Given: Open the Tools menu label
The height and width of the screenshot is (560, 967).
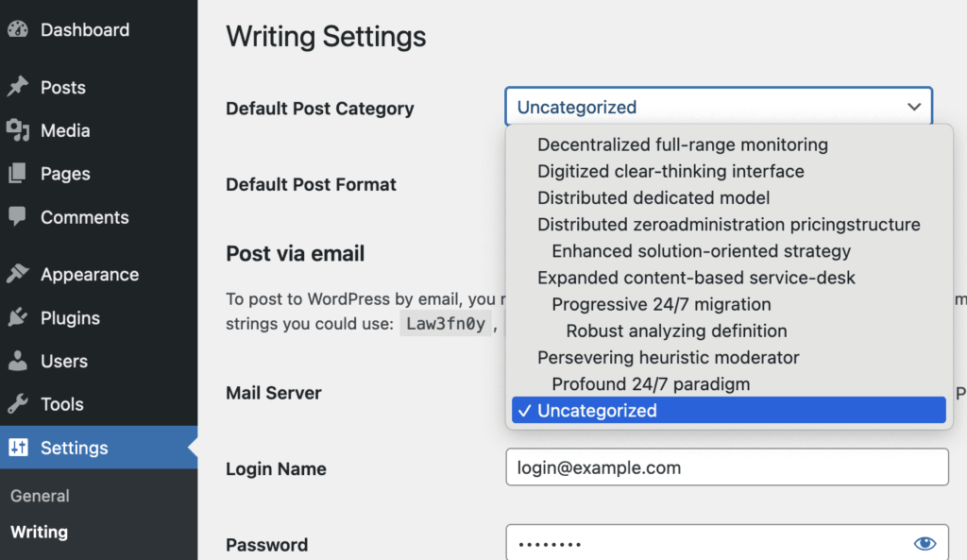Looking at the screenshot, I should [x=61, y=404].
